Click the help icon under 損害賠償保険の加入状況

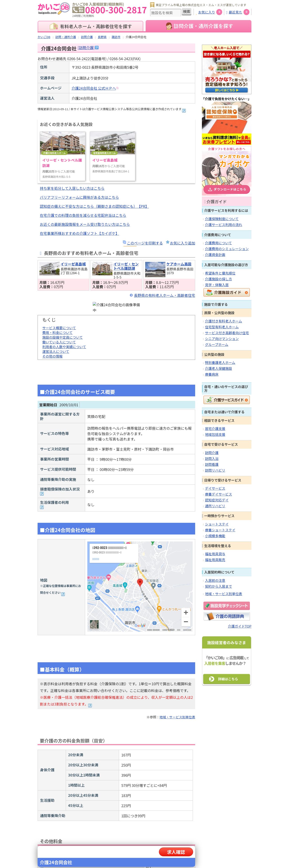coord(42,494)
